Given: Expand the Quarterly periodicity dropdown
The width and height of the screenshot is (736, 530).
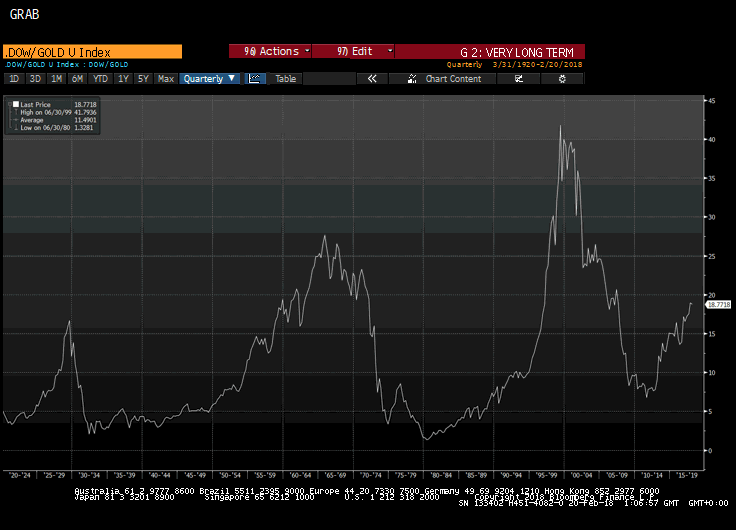Looking at the screenshot, I should (210, 79).
